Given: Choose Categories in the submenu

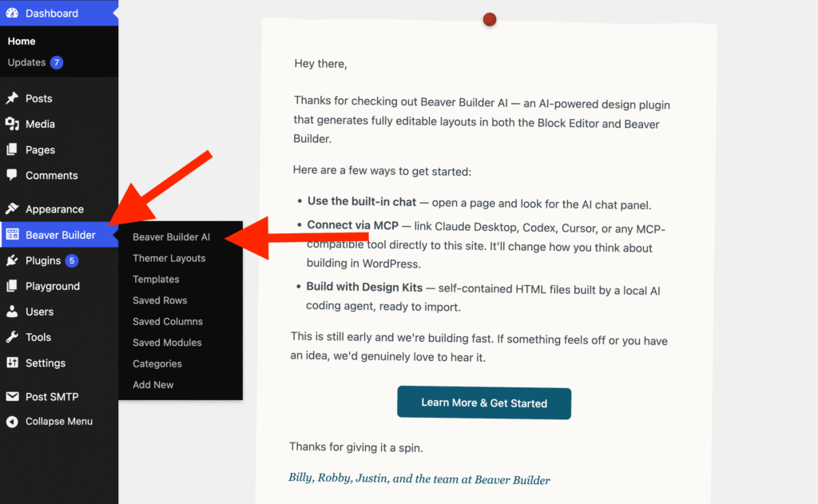Looking at the screenshot, I should click(x=157, y=363).
